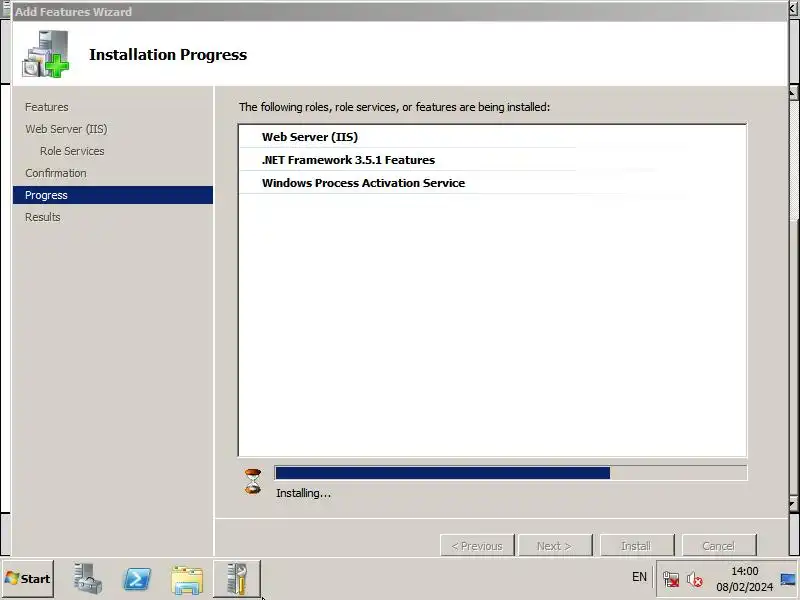Click the background window scrollbar down arrow
The height and width of the screenshot is (600, 800).
(x=793, y=504)
